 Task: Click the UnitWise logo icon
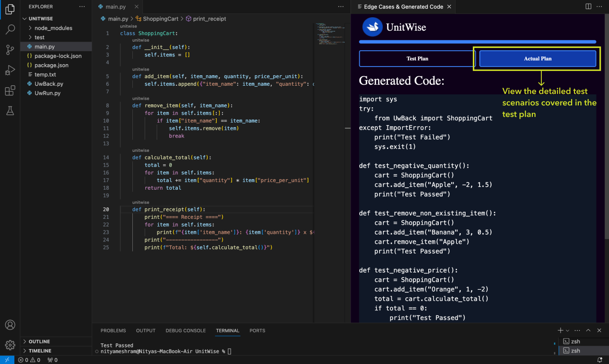pyautogui.click(x=373, y=27)
